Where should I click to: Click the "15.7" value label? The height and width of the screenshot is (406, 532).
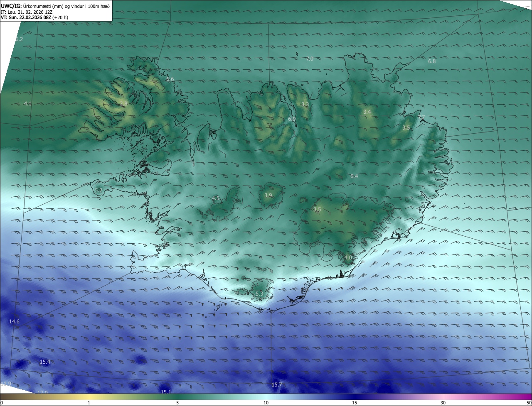pos(277,385)
